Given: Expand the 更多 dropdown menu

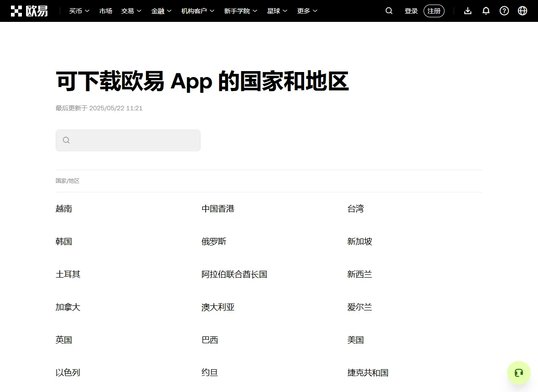Looking at the screenshot, I should pyautogui.click(x=307, y=11).
